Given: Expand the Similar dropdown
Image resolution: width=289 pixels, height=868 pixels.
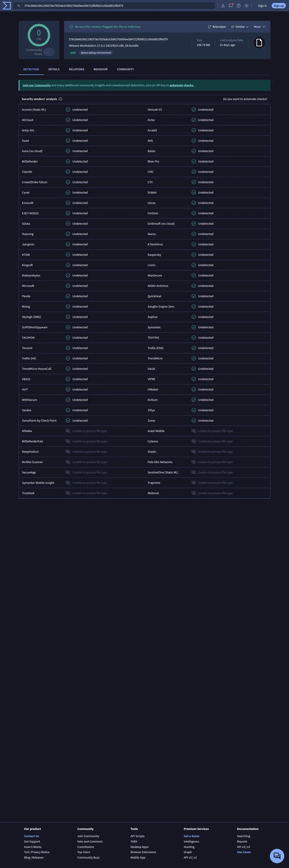Looking at the screenshot, I should pyautogui.click(x=239, y=27).
